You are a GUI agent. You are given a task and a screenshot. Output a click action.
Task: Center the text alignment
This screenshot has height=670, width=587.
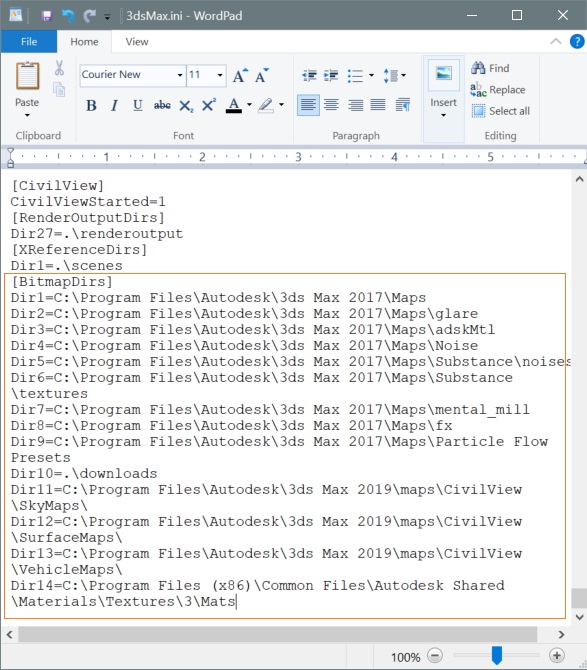click(331, 105)
